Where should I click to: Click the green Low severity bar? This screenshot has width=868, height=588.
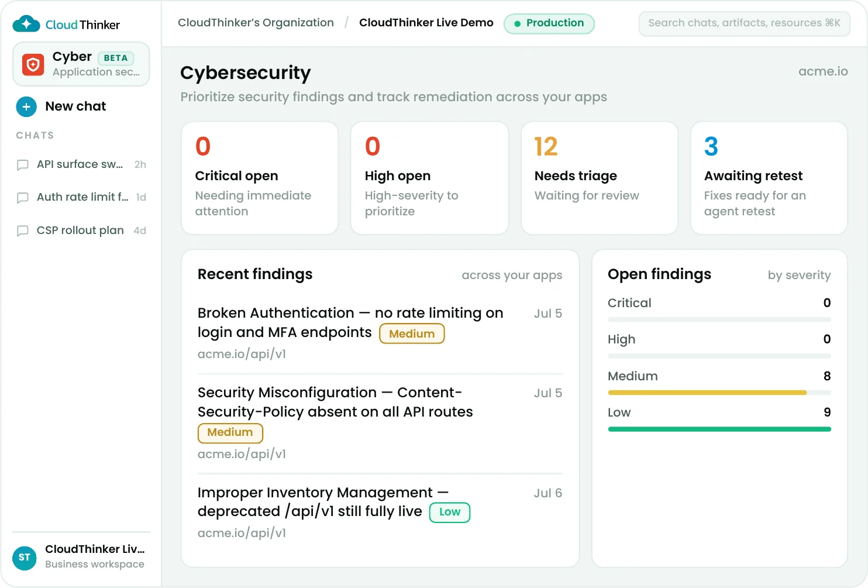pyautogui.click(x=719, y=429)
